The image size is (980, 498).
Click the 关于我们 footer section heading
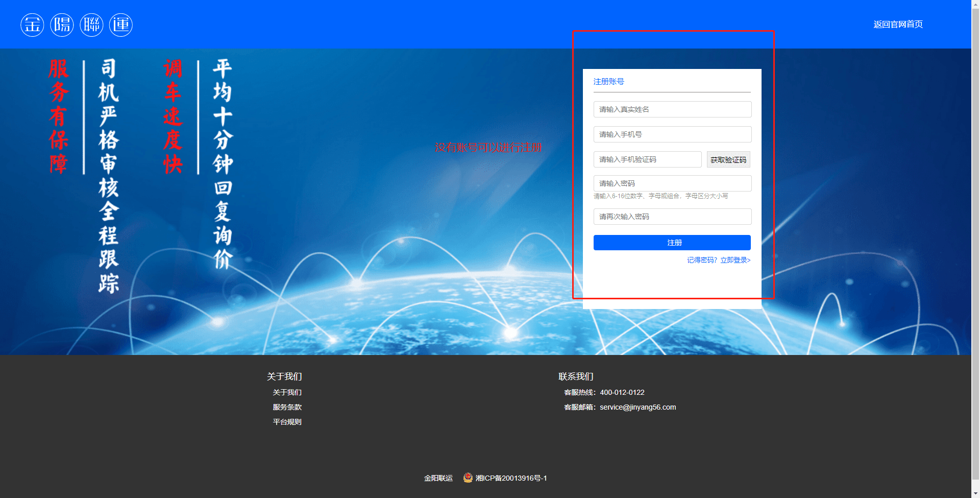pos(284,376)
